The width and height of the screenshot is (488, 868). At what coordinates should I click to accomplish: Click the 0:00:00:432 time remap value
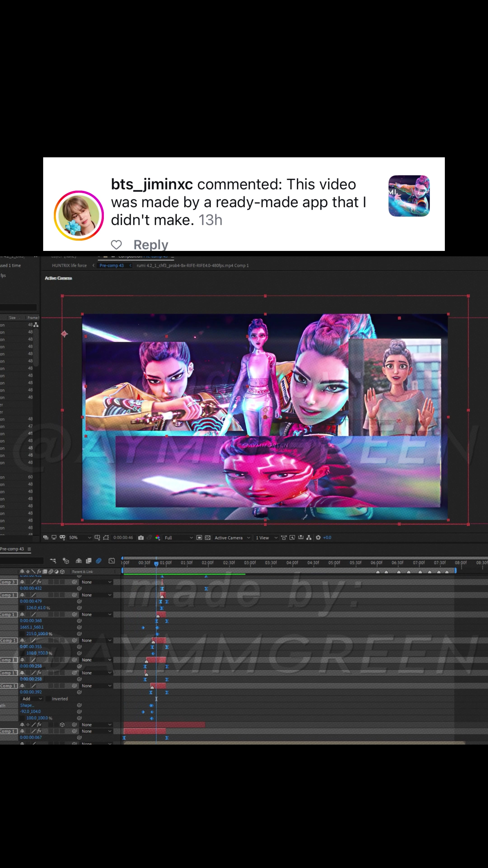(x=31, y=588)
